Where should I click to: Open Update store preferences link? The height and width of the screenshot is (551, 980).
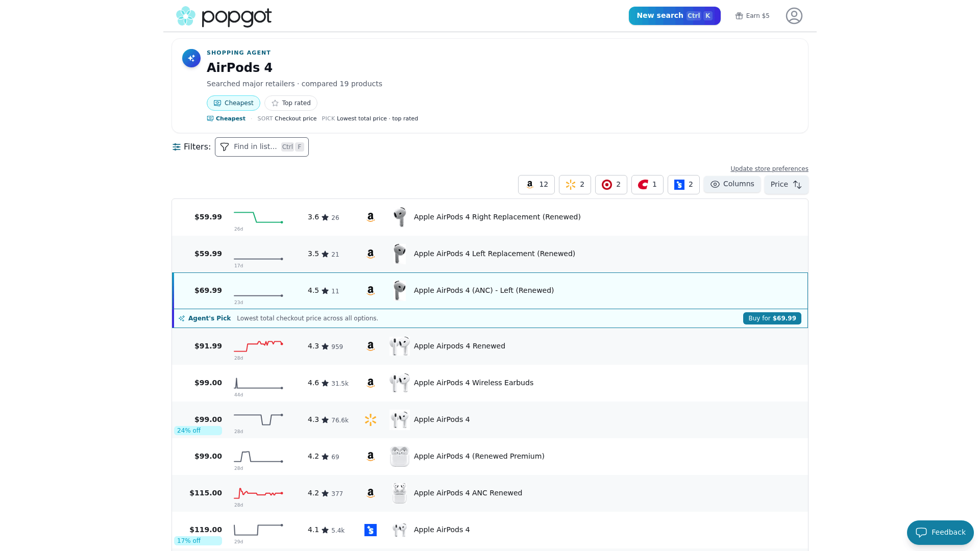pyautogui.click(x=769, y=169)
